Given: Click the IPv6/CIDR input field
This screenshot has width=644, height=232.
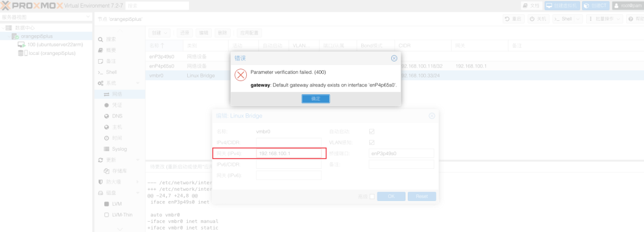Looking at the screenshot, I should pos(289,164).
